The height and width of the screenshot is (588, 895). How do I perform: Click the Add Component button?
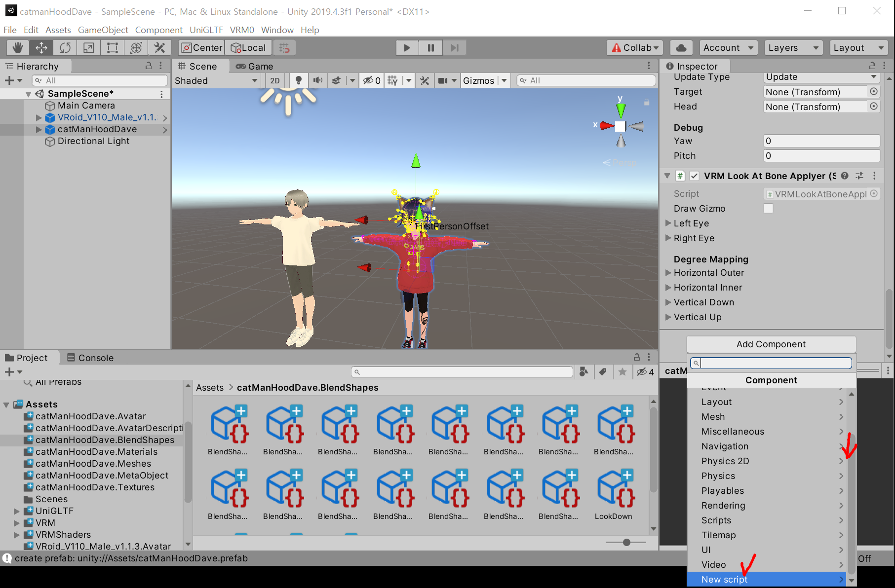[771, 344]
